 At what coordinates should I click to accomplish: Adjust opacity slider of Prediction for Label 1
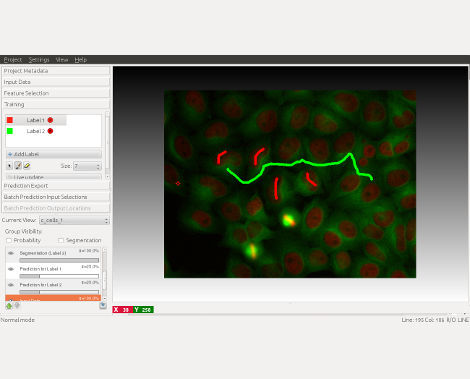point(59,276)
